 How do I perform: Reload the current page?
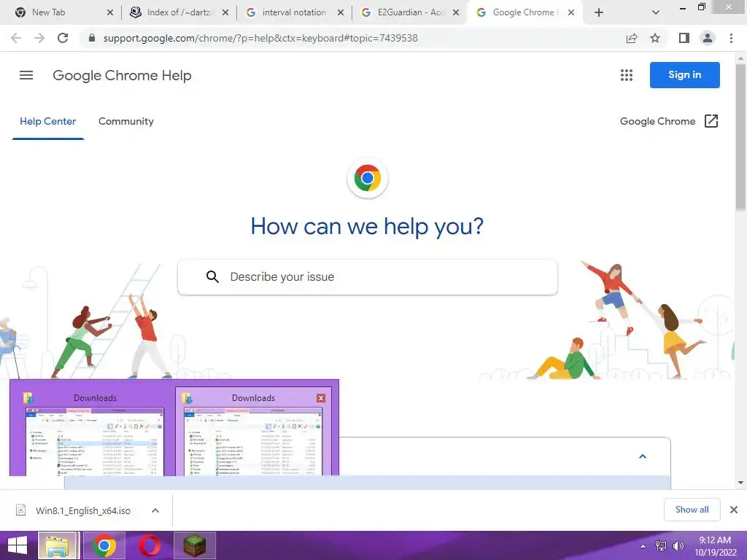[x=63, y=38]
